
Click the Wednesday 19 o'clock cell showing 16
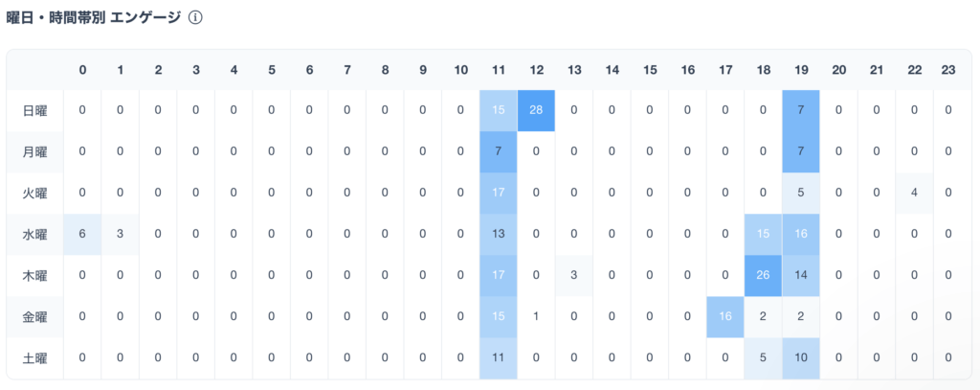click(801, 234)
